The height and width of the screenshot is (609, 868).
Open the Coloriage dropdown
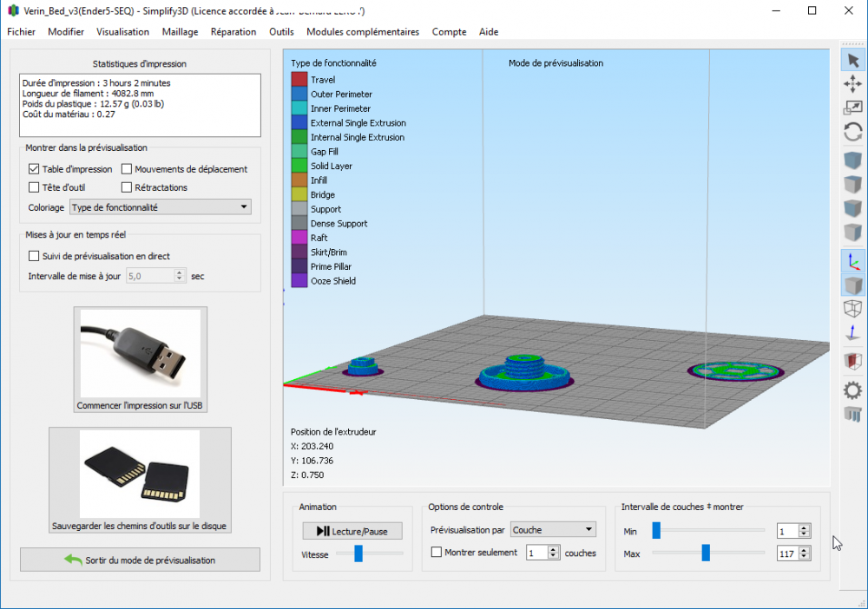[x=161, y=206]
